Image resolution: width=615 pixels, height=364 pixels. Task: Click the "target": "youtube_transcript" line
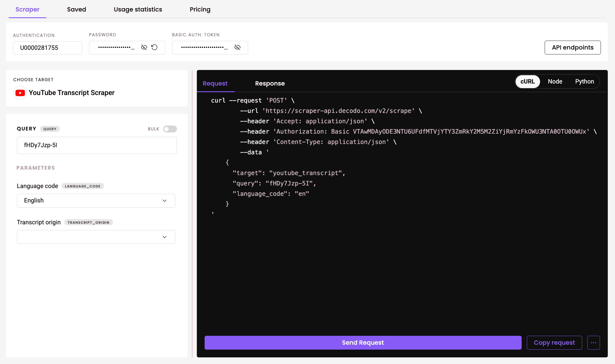[x=289, y=173]
